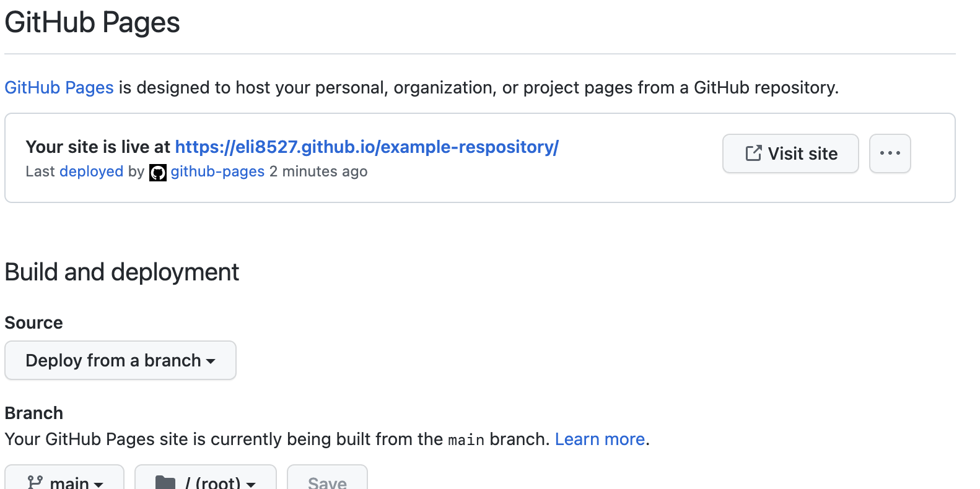Viewport: 980px width, 489px height.
Task: Click the git branch icon beside main
Action: coord(35,482)
